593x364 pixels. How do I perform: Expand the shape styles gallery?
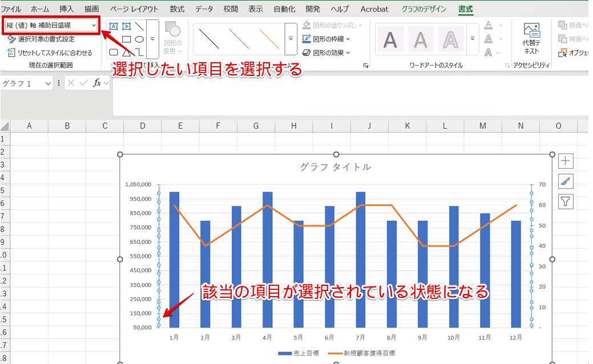click(291, 39)
